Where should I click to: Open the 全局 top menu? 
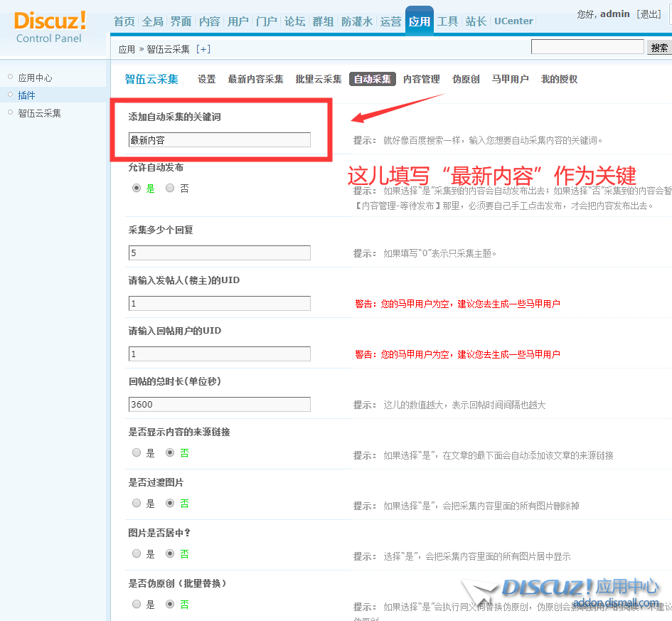point(153,21)
